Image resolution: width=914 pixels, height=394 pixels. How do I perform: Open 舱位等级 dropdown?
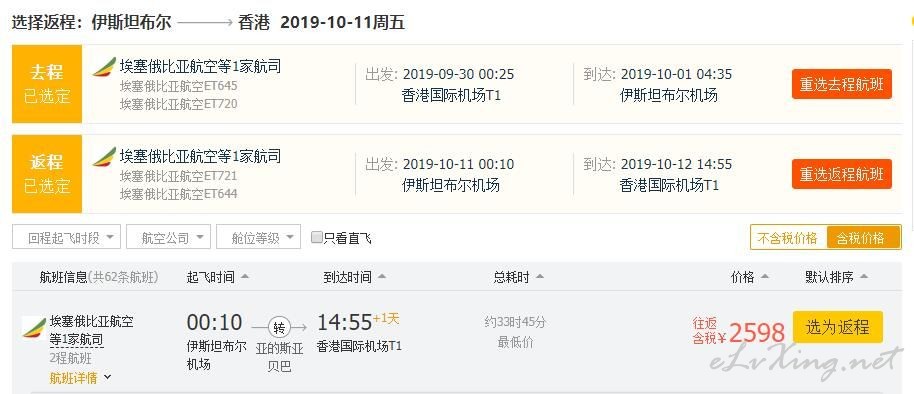click(x=258, y=237)
